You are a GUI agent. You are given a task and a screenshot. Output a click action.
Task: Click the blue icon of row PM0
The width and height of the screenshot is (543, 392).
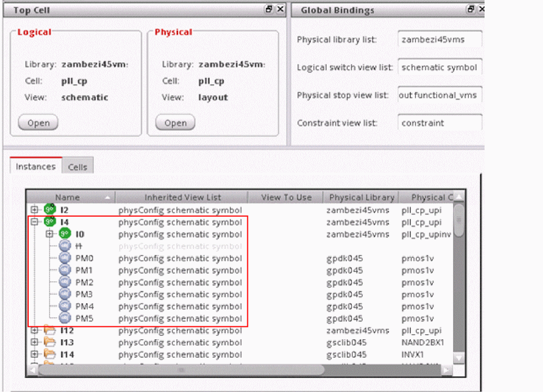coord(65,258)
